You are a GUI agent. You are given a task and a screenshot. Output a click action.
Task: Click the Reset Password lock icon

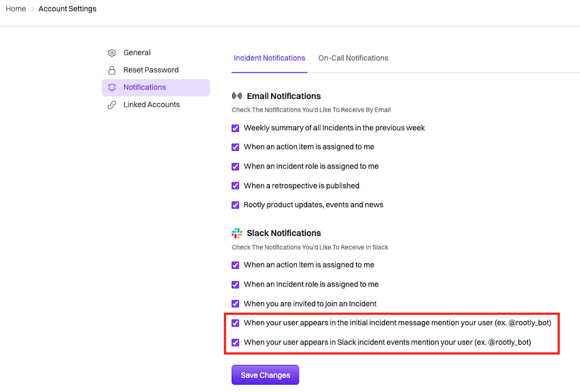112,70
